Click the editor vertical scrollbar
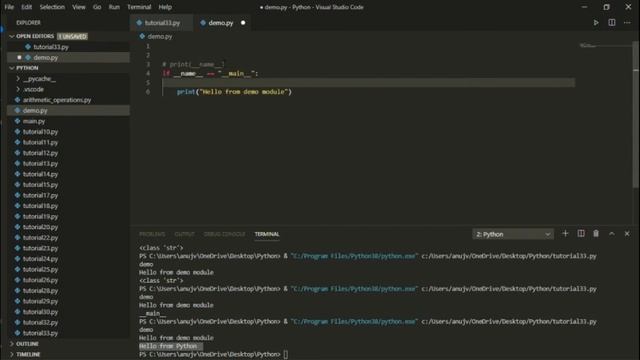Image resolution: width=640 pixels, height=360 pixels. [x=636, y=114]
